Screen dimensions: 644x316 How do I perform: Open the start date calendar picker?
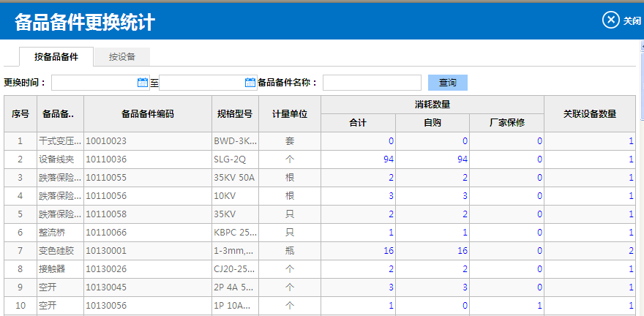pos(143,83)
